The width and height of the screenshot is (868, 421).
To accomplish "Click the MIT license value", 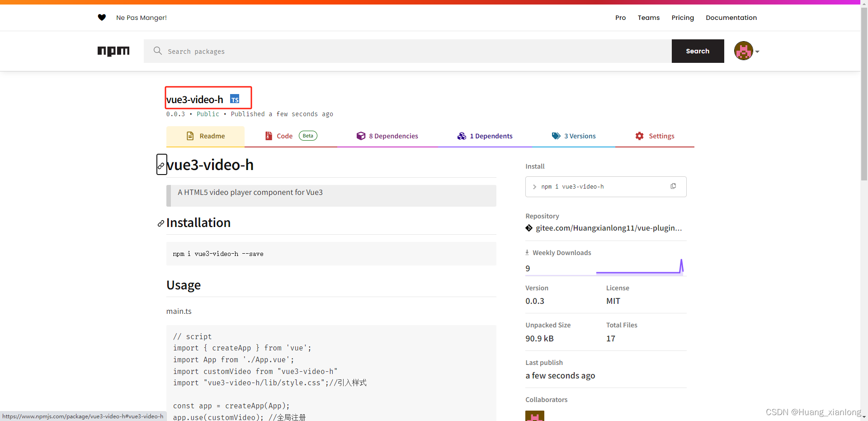I will click(x=613, y=301).
